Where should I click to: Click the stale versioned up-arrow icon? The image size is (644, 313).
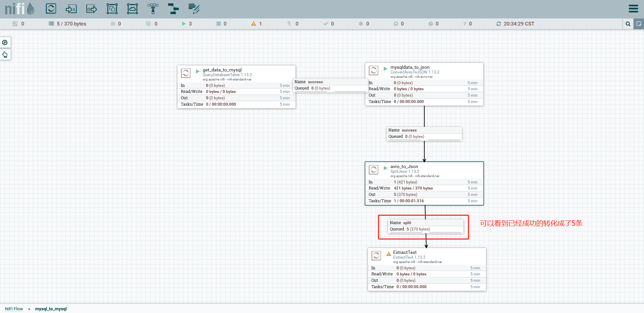(396, 24)
